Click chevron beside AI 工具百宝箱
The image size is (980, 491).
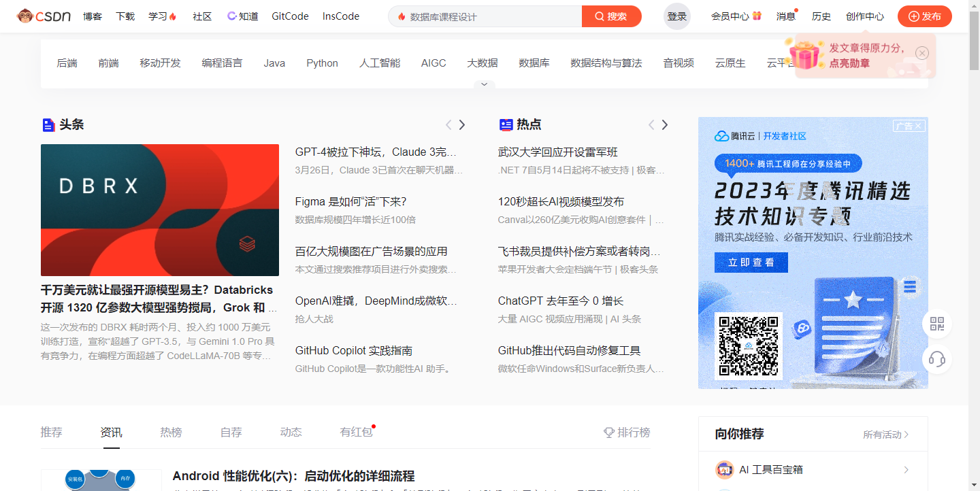point(906,470)
